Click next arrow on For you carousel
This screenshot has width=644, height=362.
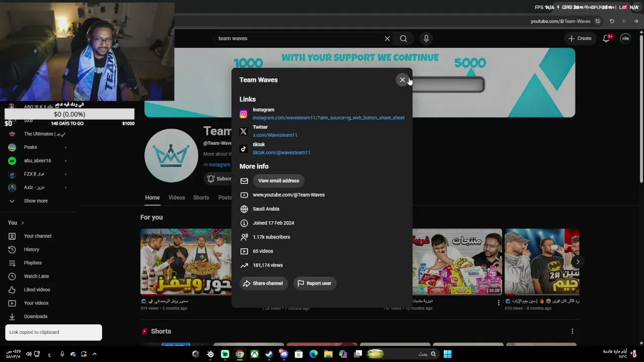coord(578,261)
